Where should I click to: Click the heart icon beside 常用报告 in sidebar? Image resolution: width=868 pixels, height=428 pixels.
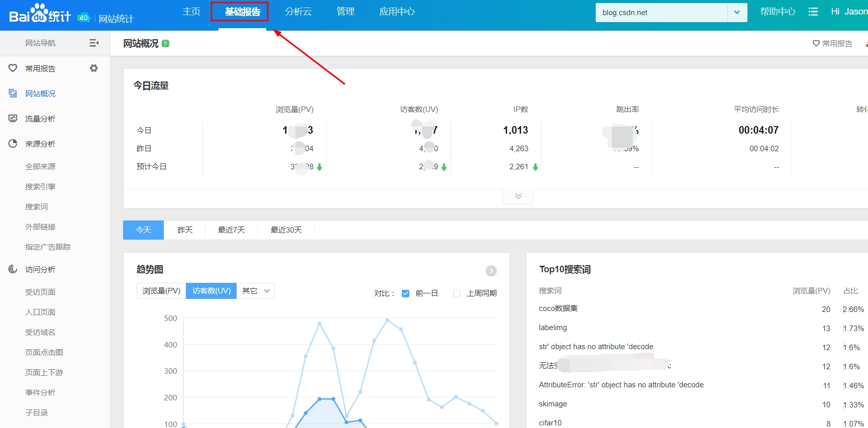(x=13, y=68)
